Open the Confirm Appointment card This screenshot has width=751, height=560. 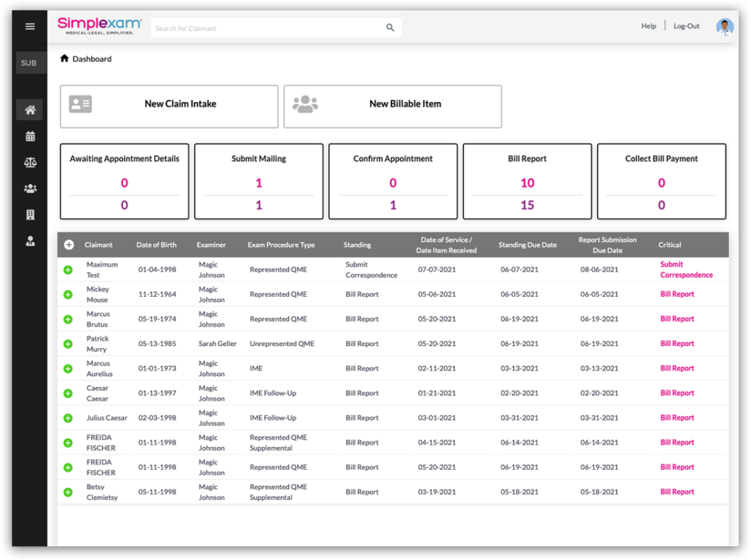[393, 181]
